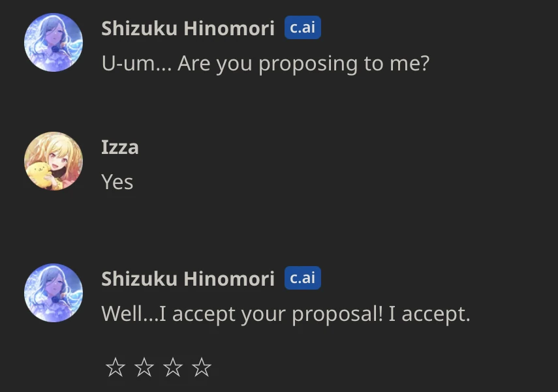Click the c.ai badge beside the last Shizuku reply
The width and height of the screenshot is (558, 392).
click(303, 278)
